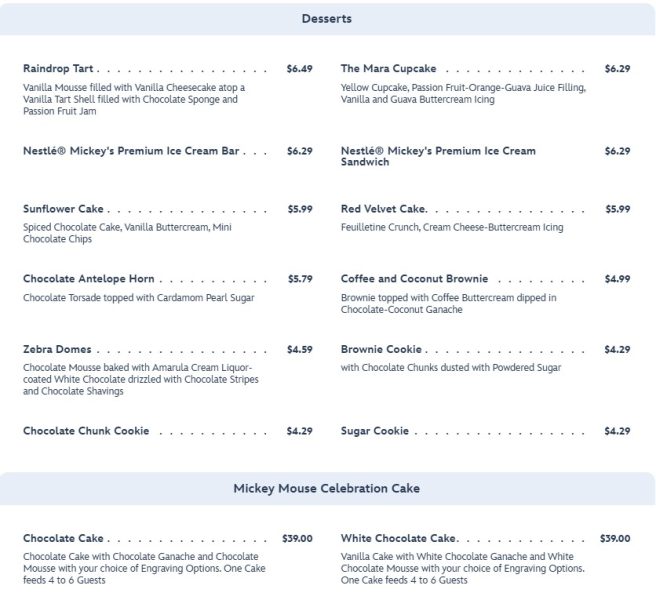
Task: Click Coffee and Coconut Brownie title
Action: (x=414, y=279)
